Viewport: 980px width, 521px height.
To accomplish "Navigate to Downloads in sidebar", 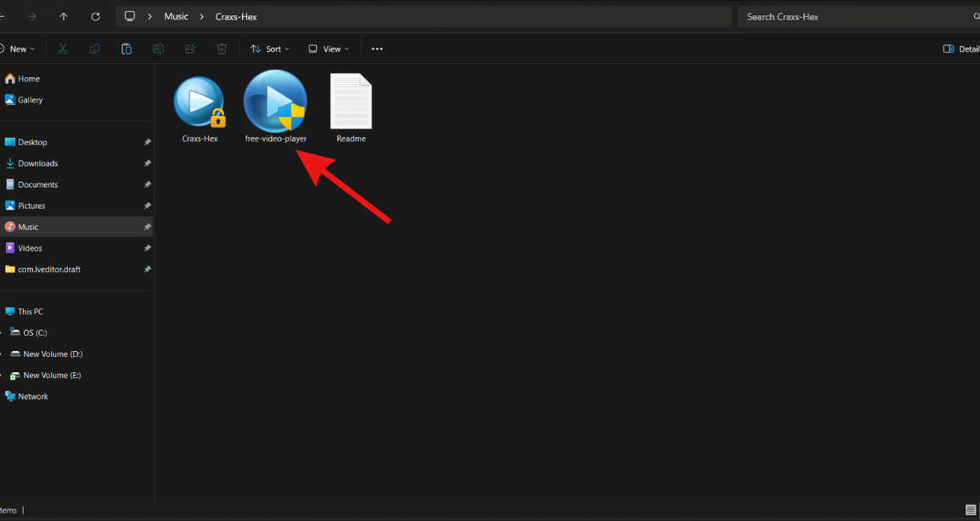I will tap(37, 163).
